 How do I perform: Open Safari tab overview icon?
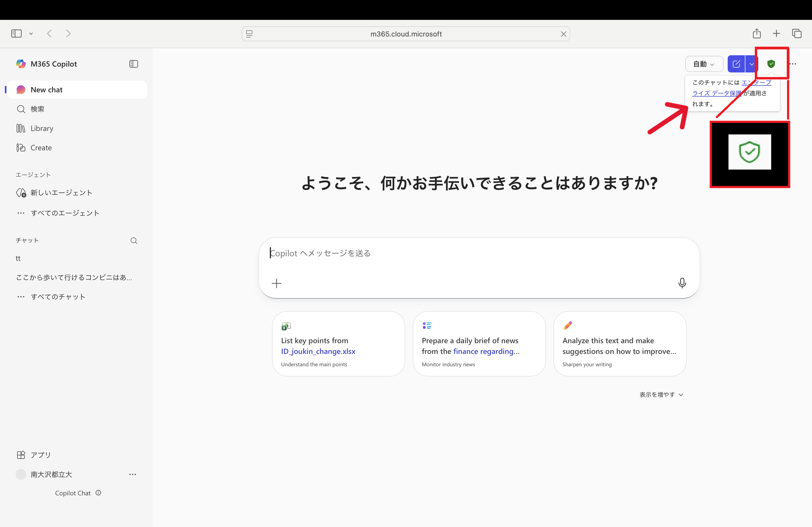click(x=796, y=33)
